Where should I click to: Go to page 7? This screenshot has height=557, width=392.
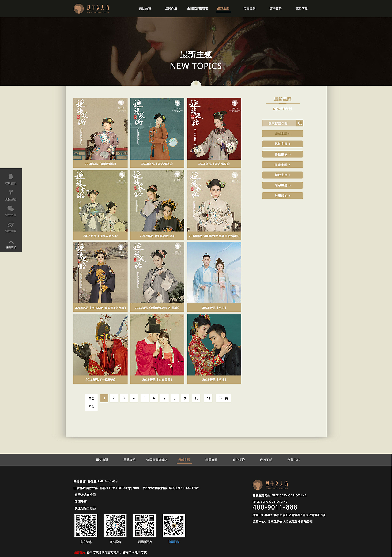pos(164,398)
